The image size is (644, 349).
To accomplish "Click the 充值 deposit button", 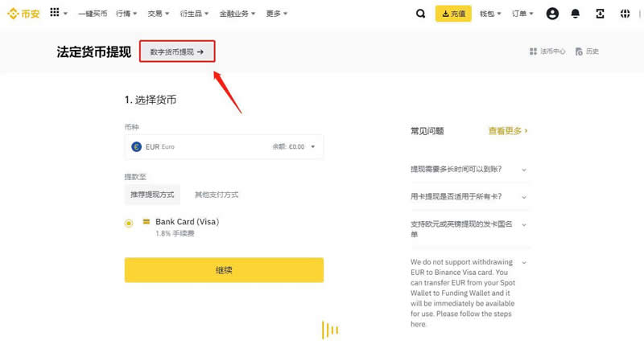I will [453, 14].
